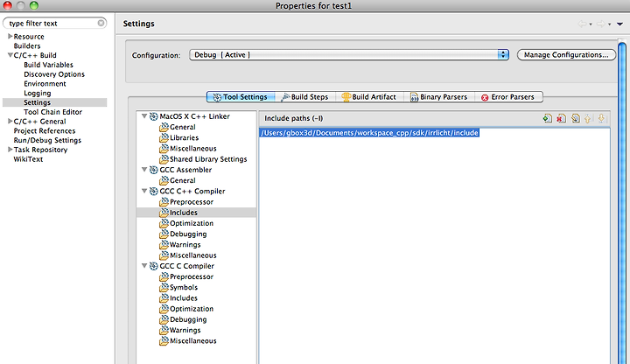Click the Symbols option icon

pos(164,287)
